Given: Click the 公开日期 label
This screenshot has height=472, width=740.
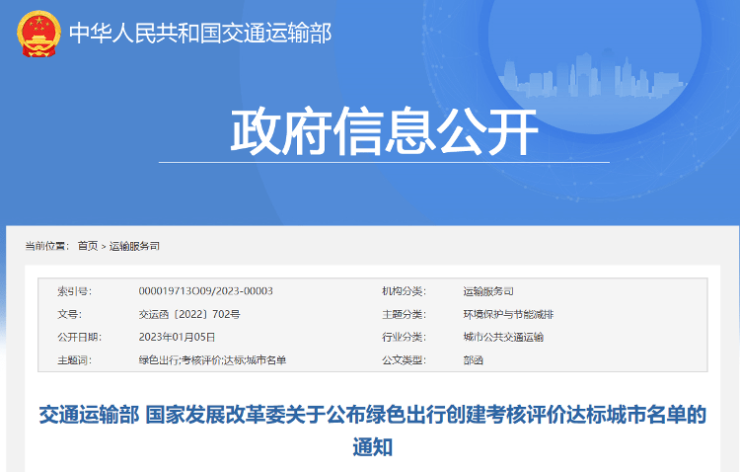Looking at the screenshot, I should (x=80, y=337).
